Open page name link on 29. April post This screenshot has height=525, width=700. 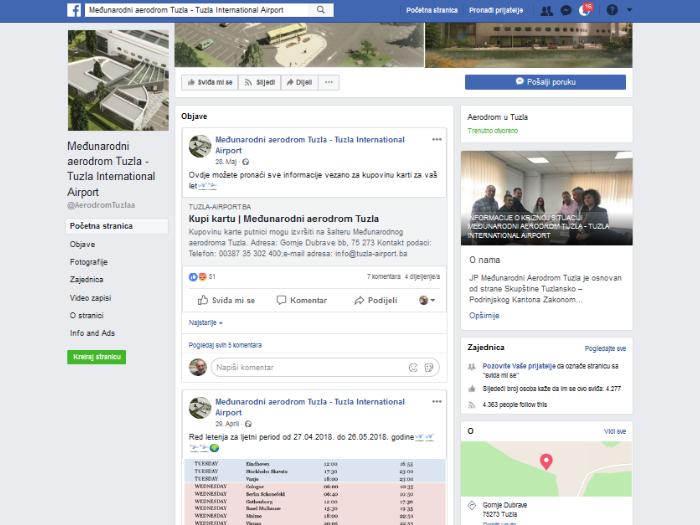pos(310,407)
